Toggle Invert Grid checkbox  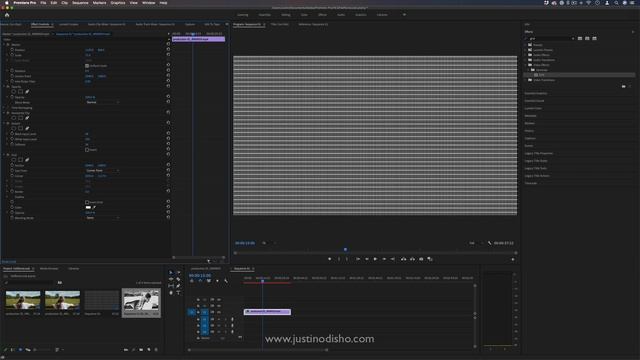(87, 202)
